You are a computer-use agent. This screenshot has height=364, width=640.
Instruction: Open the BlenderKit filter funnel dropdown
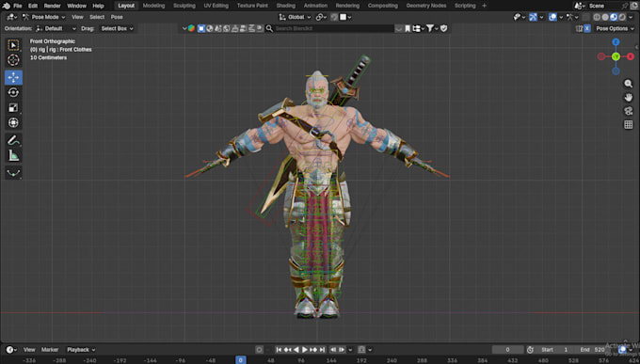[432, 28]
